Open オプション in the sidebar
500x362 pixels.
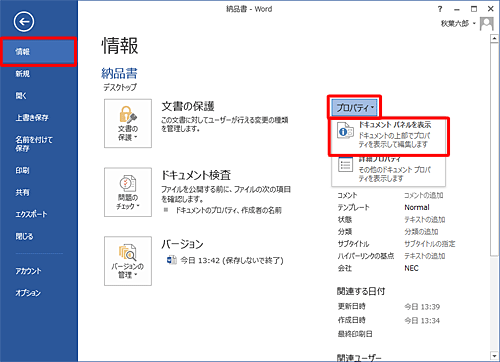[x=28, y=293]
